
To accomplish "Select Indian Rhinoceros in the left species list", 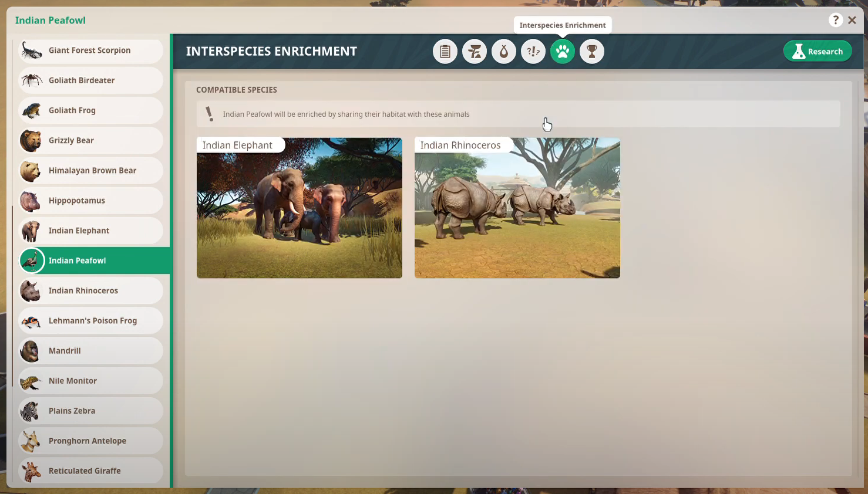I will 90,290.
